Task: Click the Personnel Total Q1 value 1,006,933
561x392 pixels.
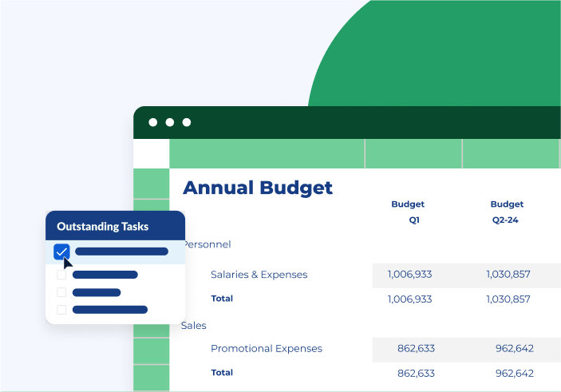Action: pyautogui.click(x=409, y=299)
